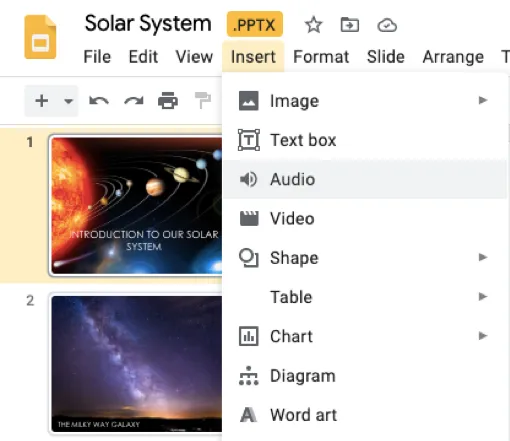Click the Word art letter A icon
The height and width of the screenshot is (441, 510).
249,415
